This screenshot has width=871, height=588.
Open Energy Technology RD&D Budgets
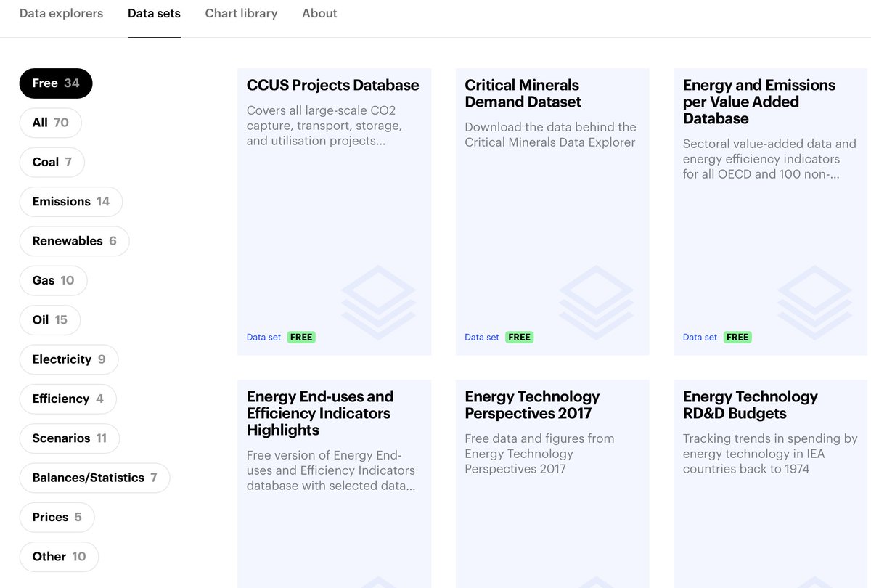point(771,483)
